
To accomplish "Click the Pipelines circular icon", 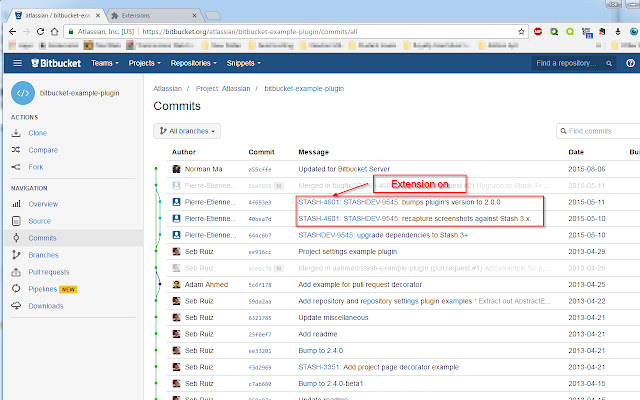I will pyautogui.click(x=16, y=289).
